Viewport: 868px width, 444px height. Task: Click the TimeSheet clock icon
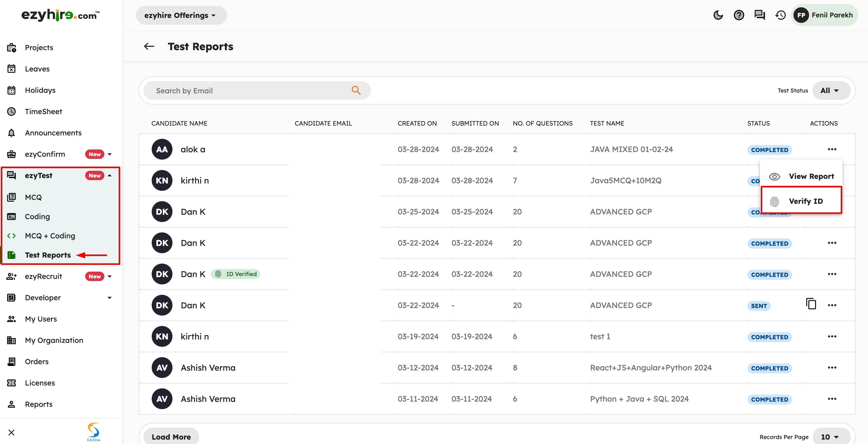11,111
